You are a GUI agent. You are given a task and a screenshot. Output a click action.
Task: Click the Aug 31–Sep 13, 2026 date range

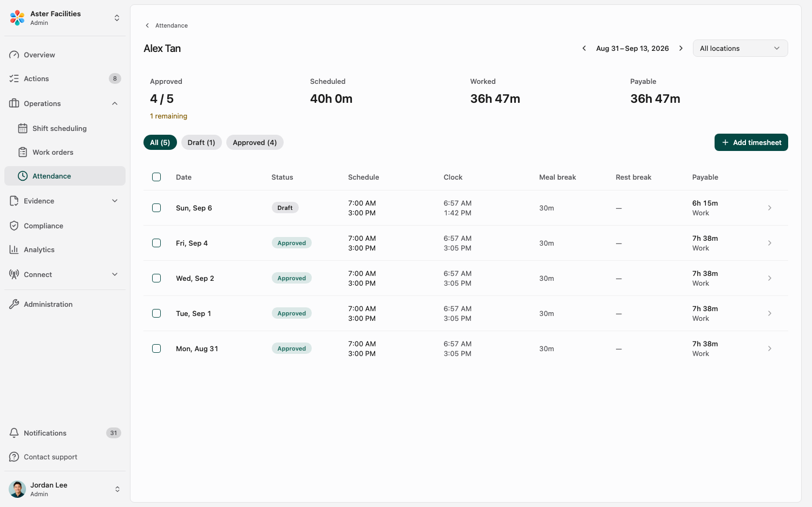coord(632,48)
